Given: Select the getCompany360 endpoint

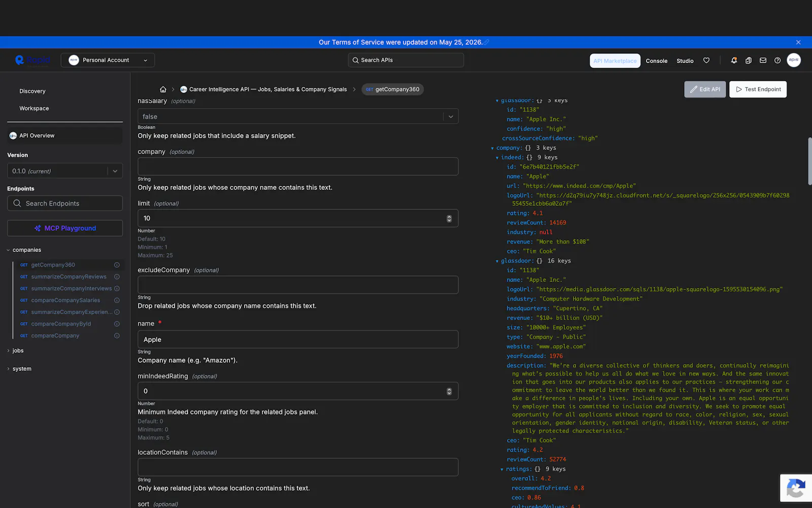Looking at the screenshot, I should pyautogui.click(x=53, y=265).
